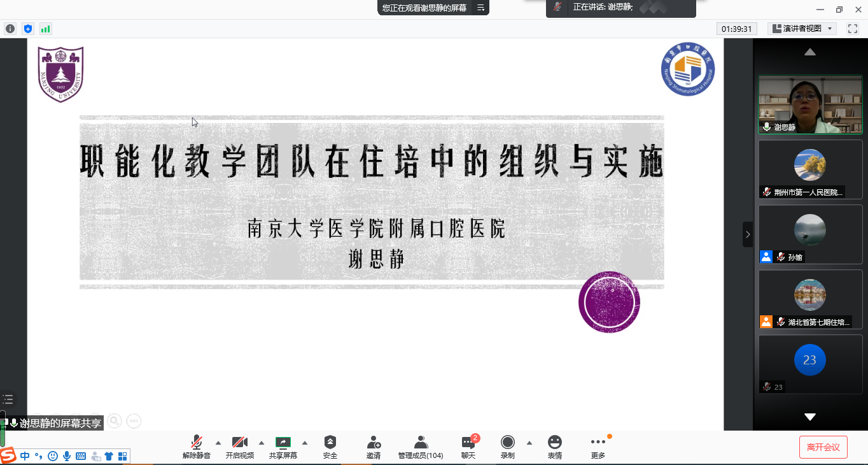Click the Sogou account user icon
Viewport: 868px width, 465px height.
coord(95,456)
